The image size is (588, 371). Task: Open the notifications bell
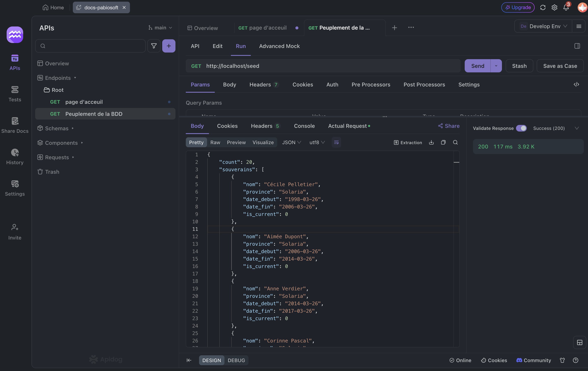(566, 8)
